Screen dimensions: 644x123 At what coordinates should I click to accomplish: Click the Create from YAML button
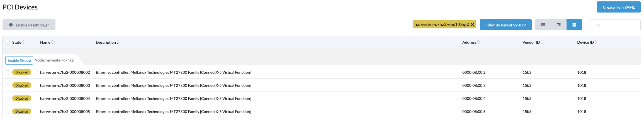click(618, 7)
